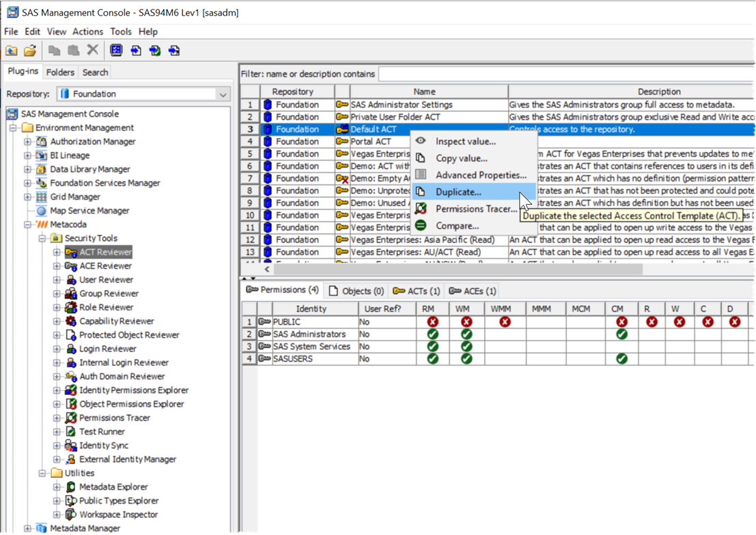Open the Objects (0) tab
Viewport: 756px width, 535px height.
pos(356,291)
